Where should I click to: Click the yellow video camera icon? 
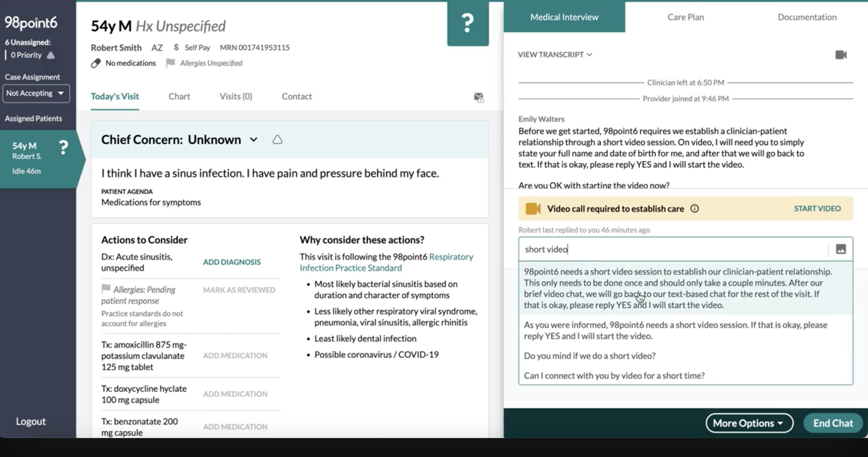(533, 208)
